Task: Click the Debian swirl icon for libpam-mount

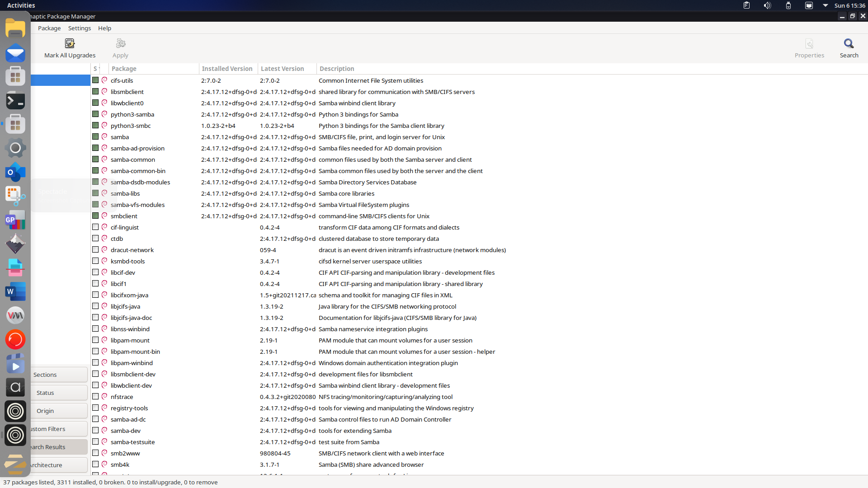Action: (104, 340)
